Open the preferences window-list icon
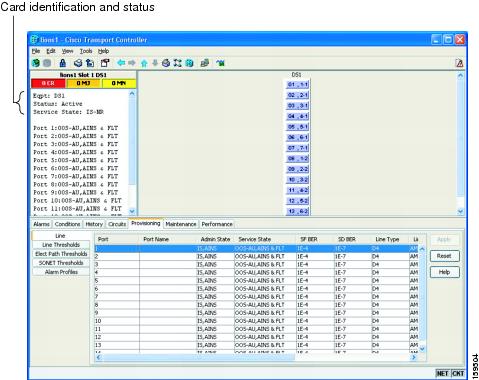 [105, 63]
